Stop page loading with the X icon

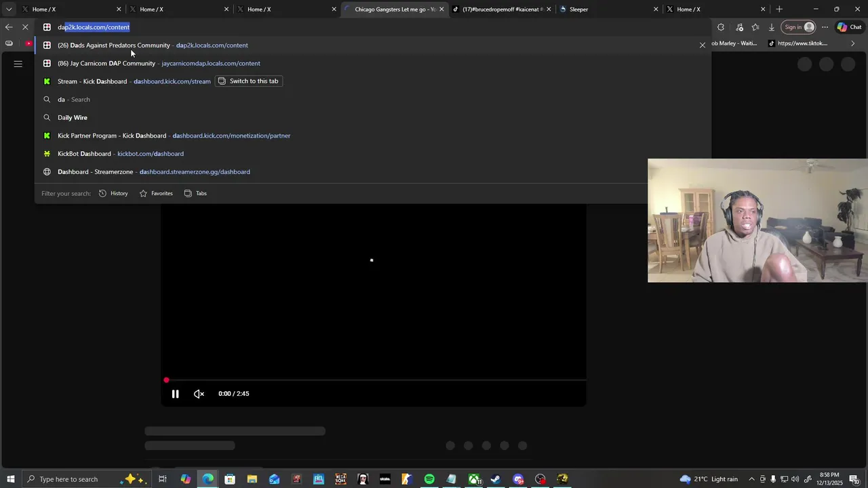(25, 27)
